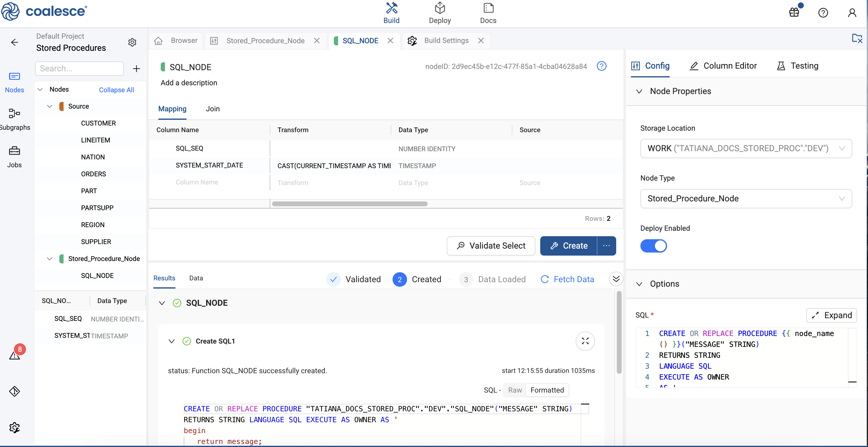Collapse the Nodes tree root
Viewport: 868px width, 447px height.
click(40, 90)
